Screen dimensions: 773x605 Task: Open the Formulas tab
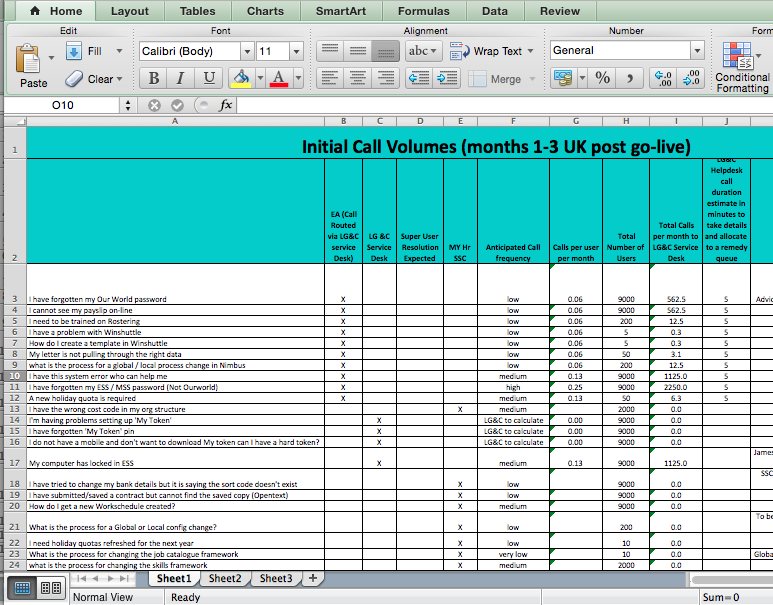pos(424,11)
